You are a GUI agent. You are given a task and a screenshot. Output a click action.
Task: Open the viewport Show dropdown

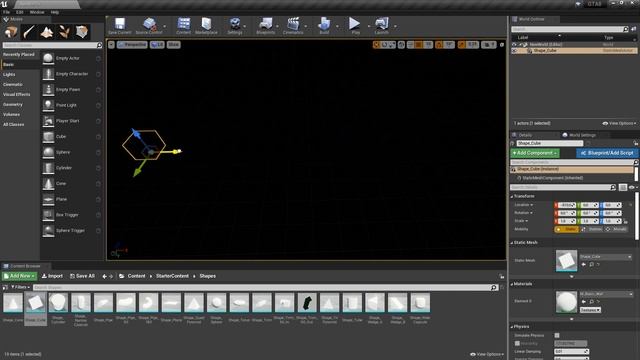point(173,44)
